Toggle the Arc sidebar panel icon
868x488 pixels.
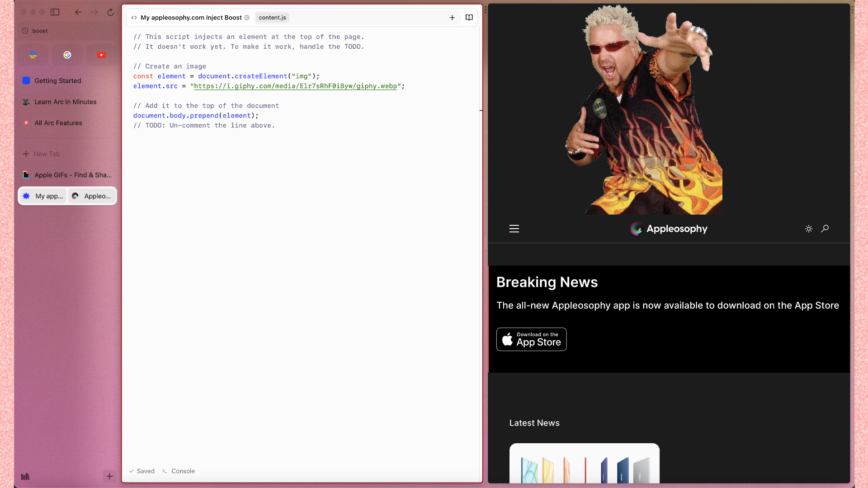click(x=55, y=12)
